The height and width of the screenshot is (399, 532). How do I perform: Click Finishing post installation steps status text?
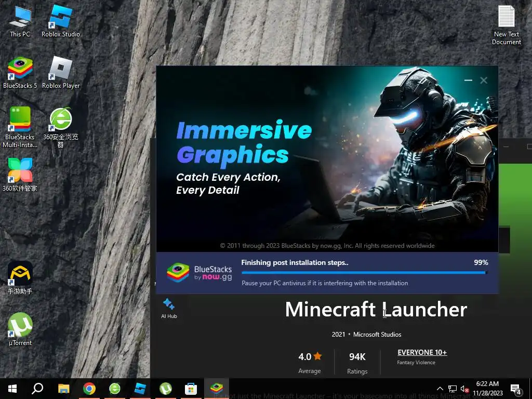pos(295,262)
